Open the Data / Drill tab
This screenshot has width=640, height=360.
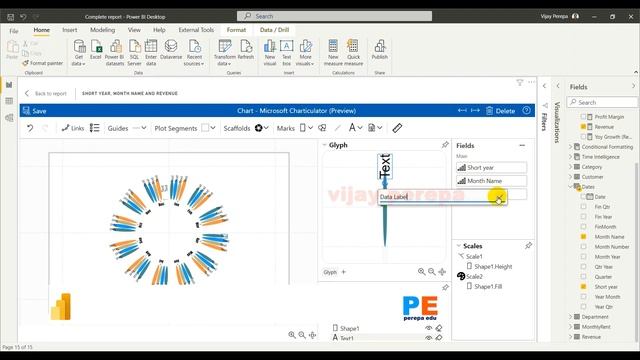[x=274, y=30]
